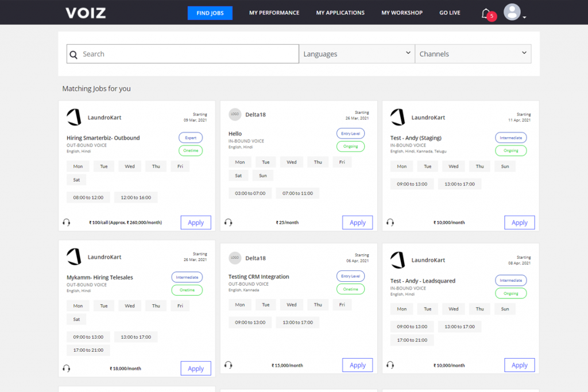Click the Entry Level badge on Hello card
Image resolution: width=588 pixels, height=392 pixels.
point(350,133)
